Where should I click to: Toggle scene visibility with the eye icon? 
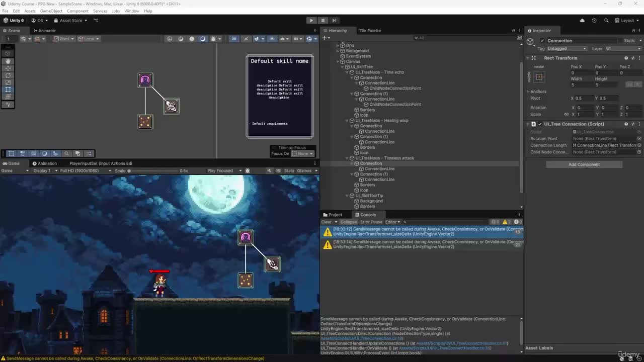(272, 39)
